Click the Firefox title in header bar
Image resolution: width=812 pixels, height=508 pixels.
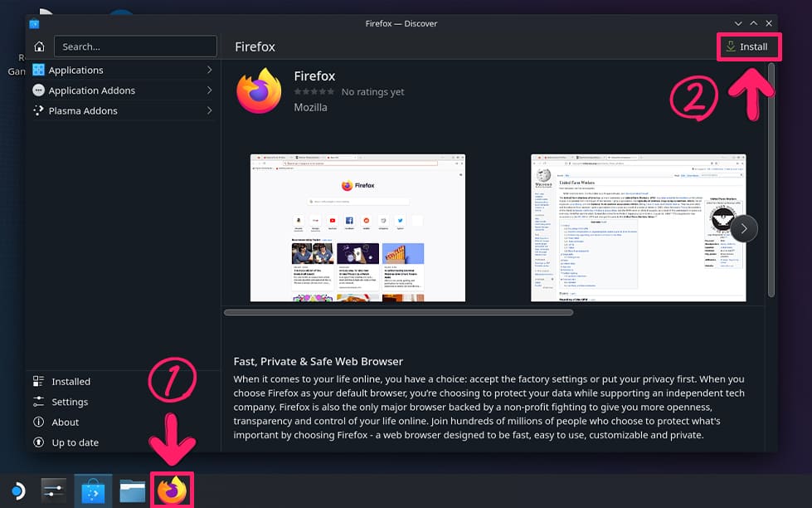click(x=255, y=46)
